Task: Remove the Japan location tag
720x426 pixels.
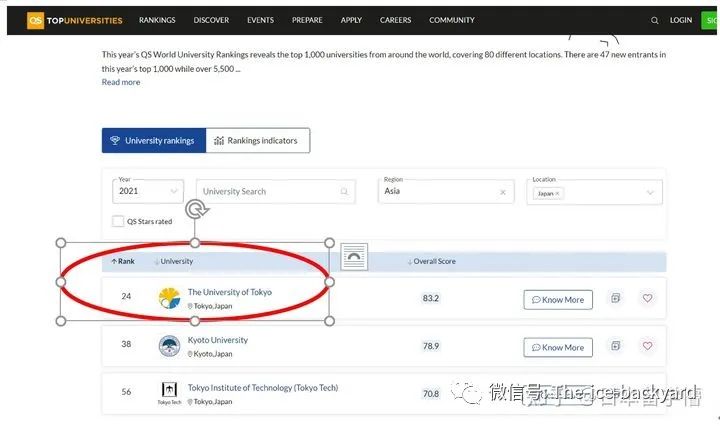Action: pos(557,194)
